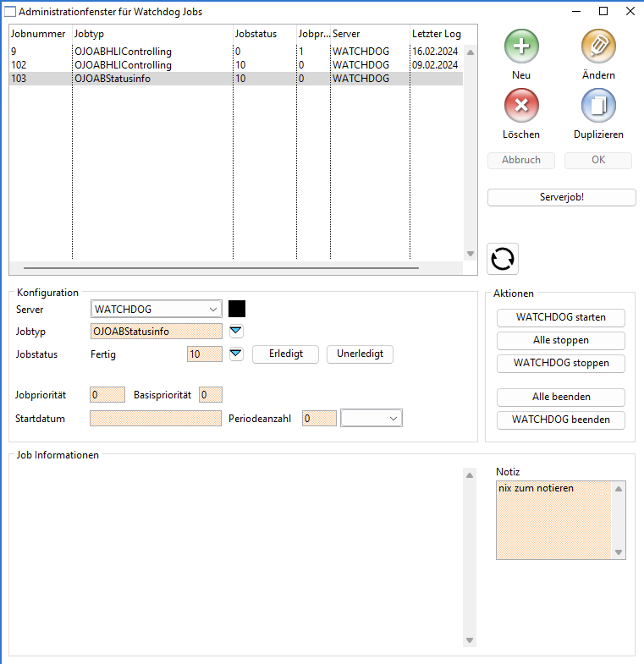Click the green Neu add icon
This screenshot has width=644, height=664.
click(x=521, y=46)
